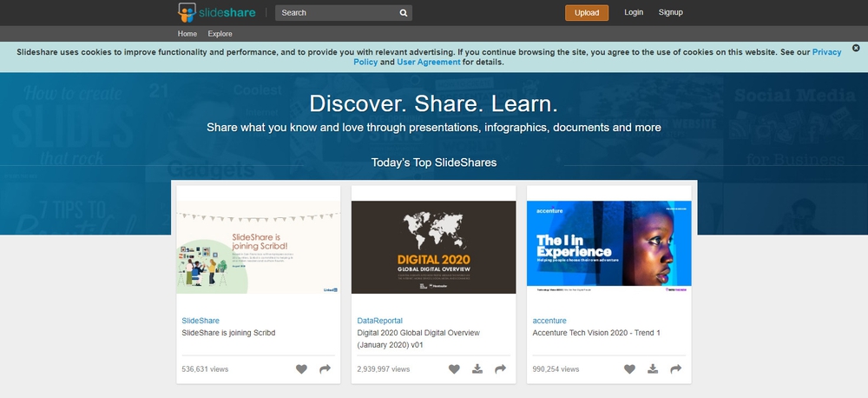The width and height of the screenshot is (868, 398).
Task: Click the 'Discover. Share. Learn.' headline
Action: pos(433,103)
